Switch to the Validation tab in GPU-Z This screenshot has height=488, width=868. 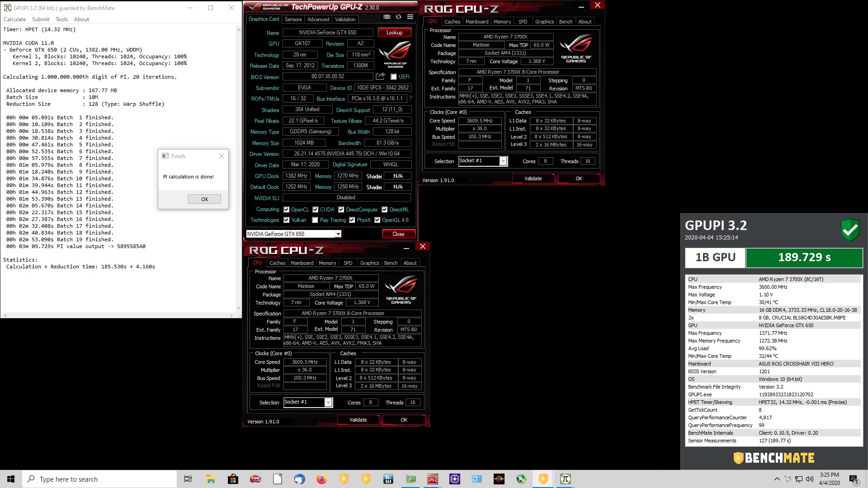pos(345,19)
